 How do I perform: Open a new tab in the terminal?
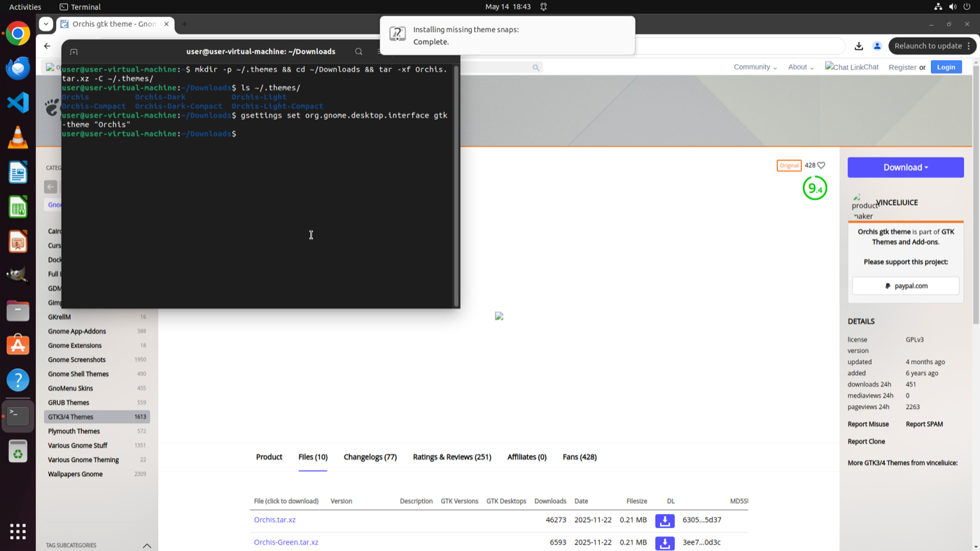coord(73,52)
